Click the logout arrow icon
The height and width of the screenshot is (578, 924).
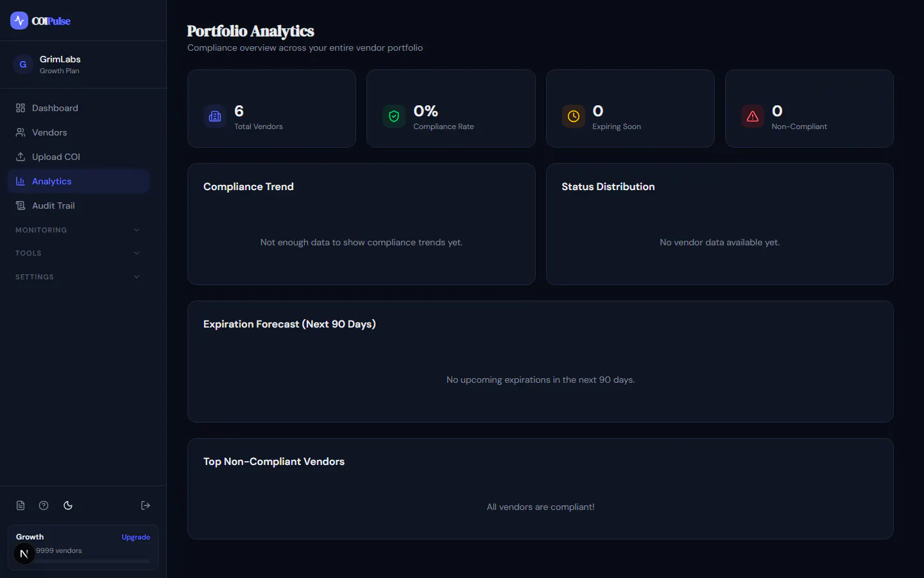pyautogui.click(x=146, y=505)
